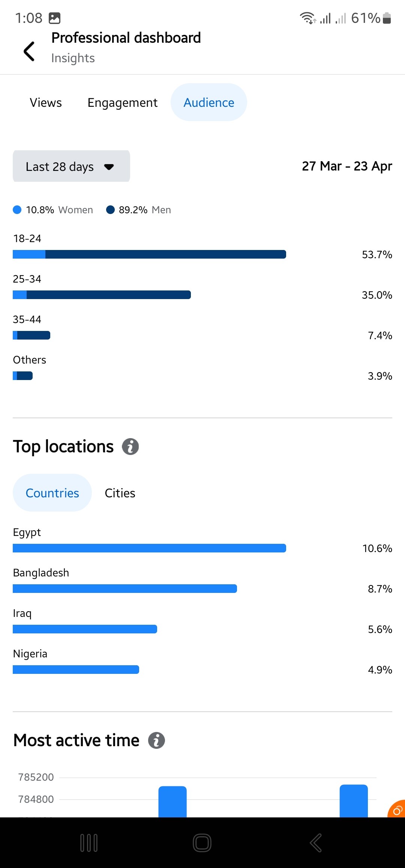
Task: Tap the orange floating bubble icon
Action: [x=397, y=809]
